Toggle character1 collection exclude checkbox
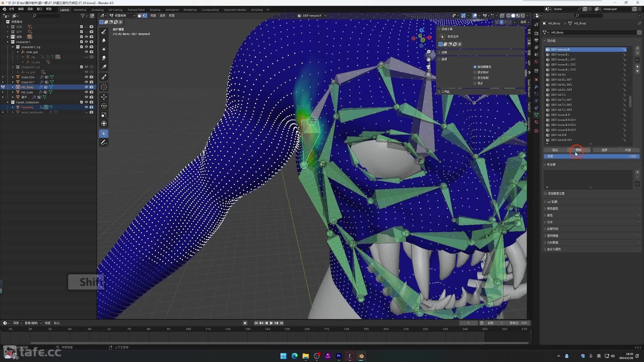 (x=82, y=42)
